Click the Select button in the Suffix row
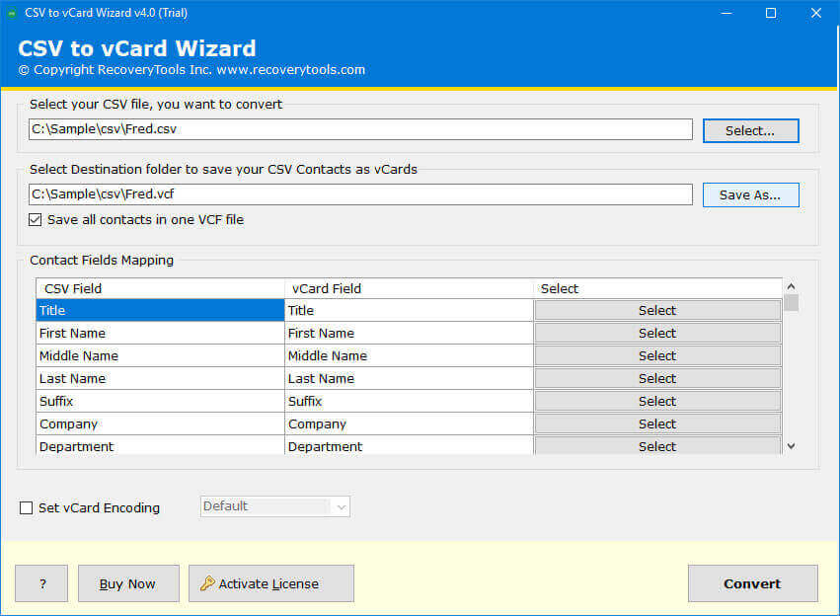This screenshot has height=616, width=840. [657, 401]
